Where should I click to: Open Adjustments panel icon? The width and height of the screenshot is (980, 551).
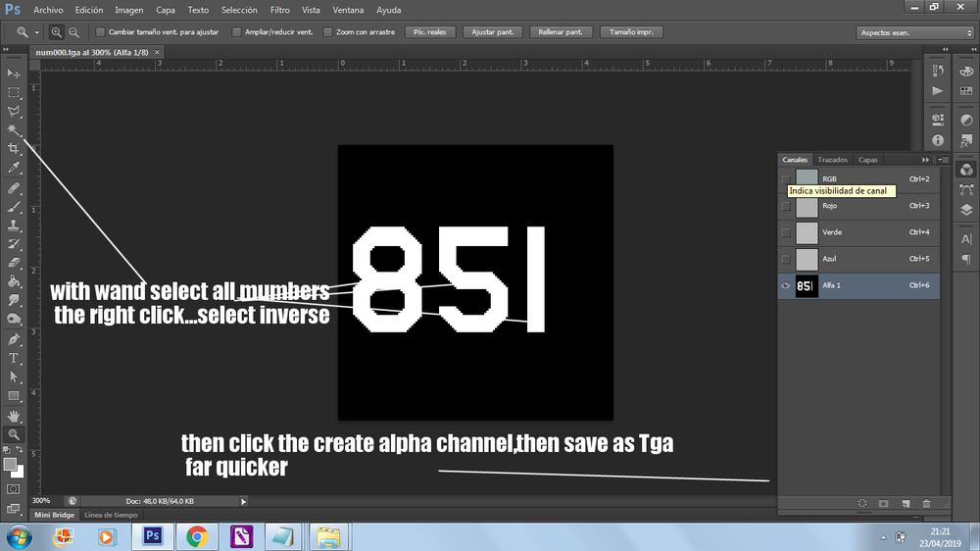pyautogui.click(x=966, y=120)
